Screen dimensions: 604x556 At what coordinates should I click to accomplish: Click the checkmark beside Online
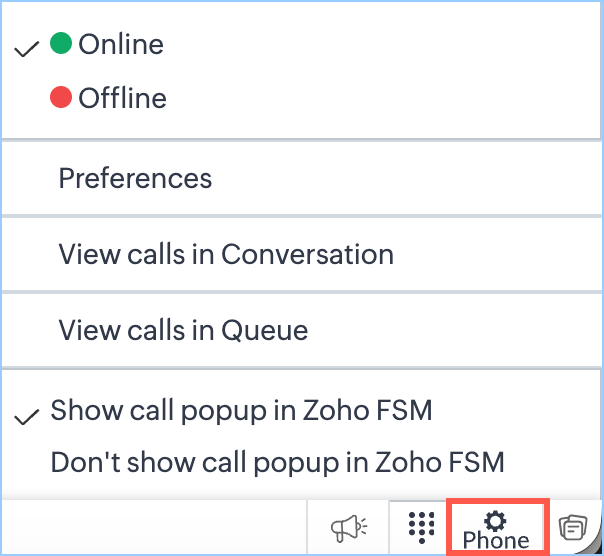29,47
